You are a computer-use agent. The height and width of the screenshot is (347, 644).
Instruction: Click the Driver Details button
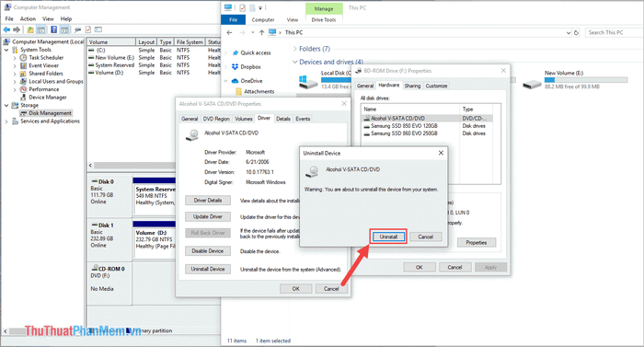[x=207, y=201]
